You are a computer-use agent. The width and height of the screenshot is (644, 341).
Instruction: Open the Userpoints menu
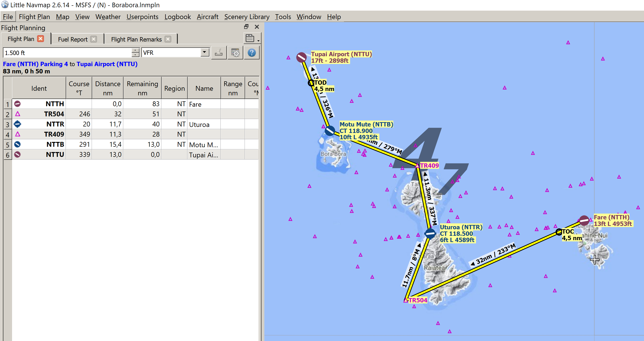click(142, 17)
